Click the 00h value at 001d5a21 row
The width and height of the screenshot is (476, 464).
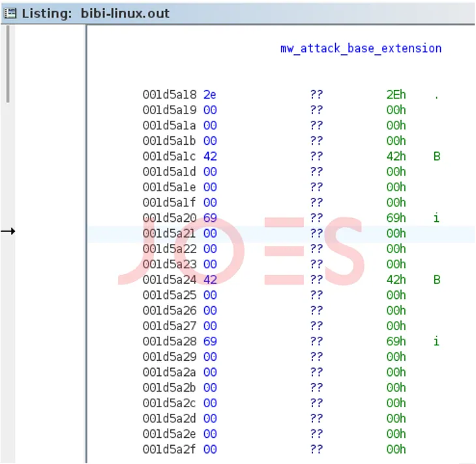tap(396, 234)
